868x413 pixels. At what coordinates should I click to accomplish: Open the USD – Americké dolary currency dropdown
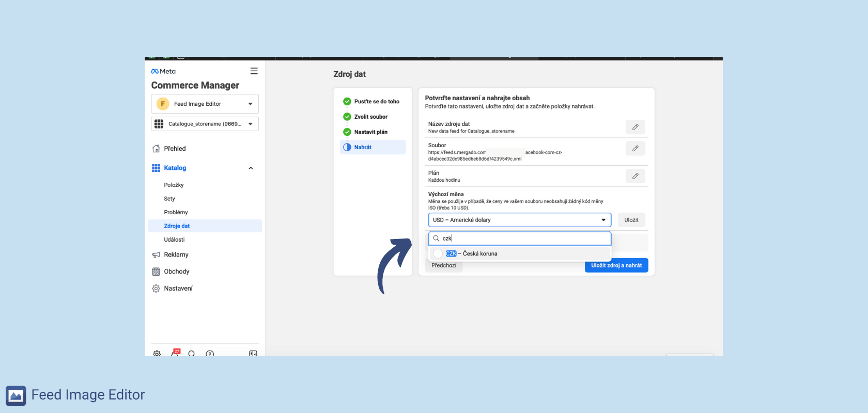(x=520, y=220)
